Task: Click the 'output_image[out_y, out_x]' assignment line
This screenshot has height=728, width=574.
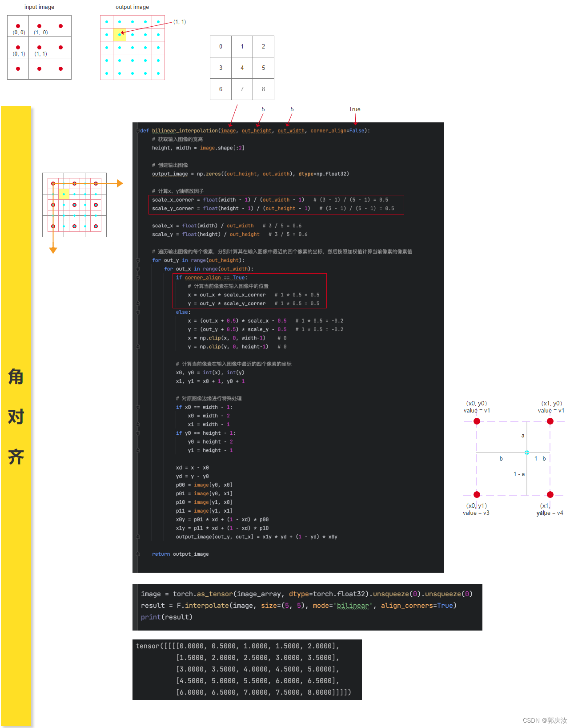Action: coord(257,537)
